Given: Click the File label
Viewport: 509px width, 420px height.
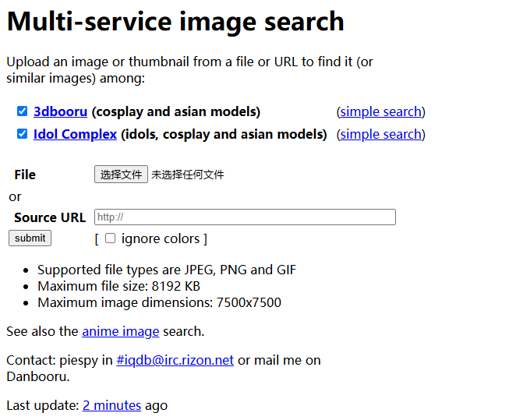Looking at the screenshot, I should tap(25, 175).
